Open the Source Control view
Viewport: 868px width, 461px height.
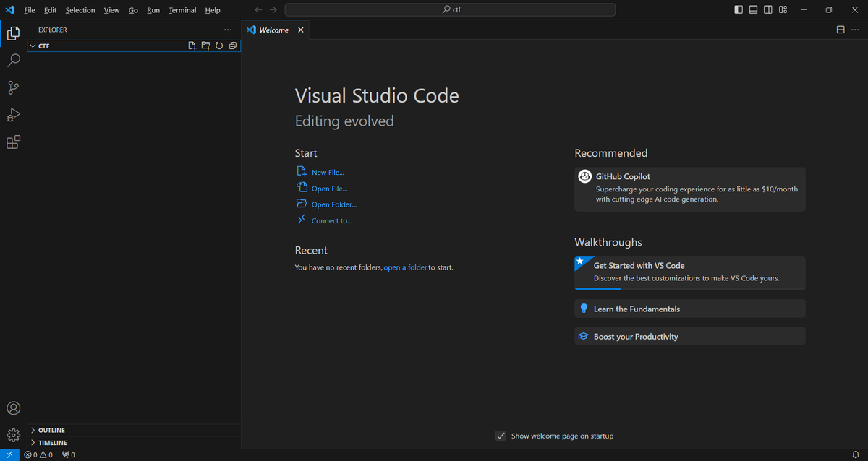click(x=13, y=87)
